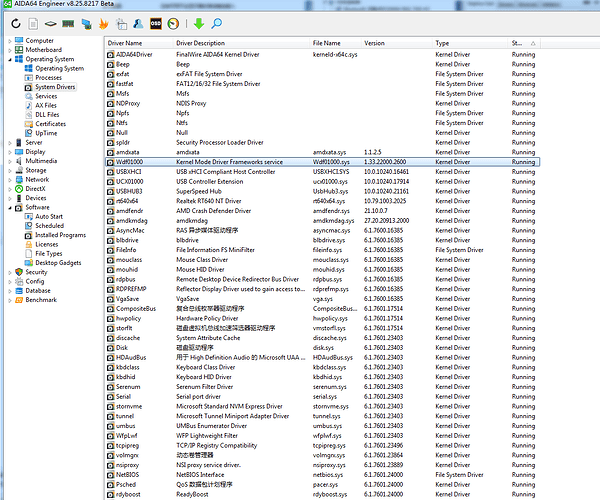Select the amdkmdag driver name
Viewport: 600px width, 500px height.
[x=132, y=221]
